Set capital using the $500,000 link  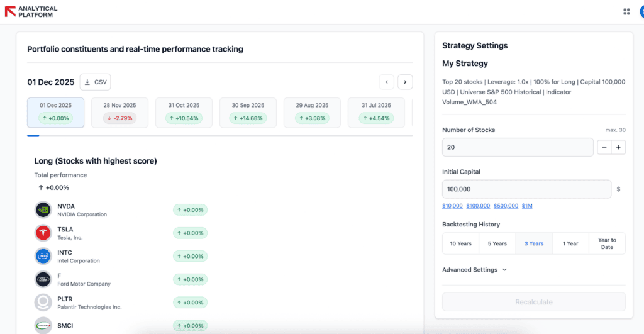pos(506,206)
